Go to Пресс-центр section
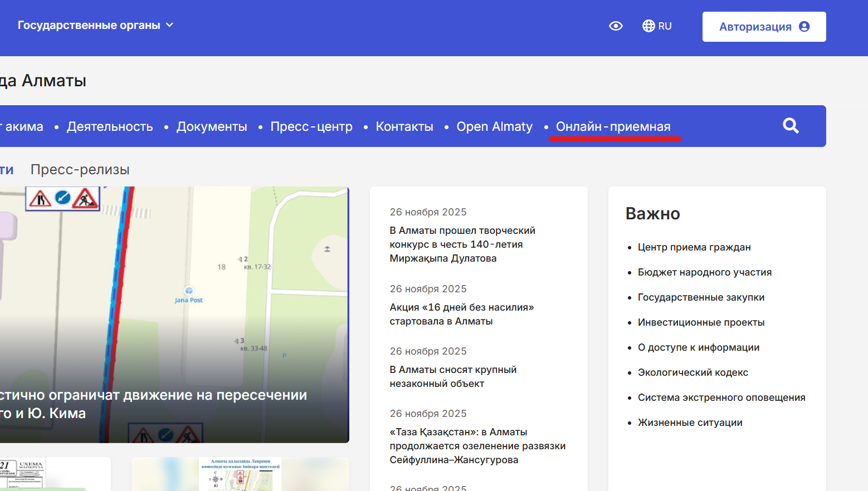This screenshot has height=491, width=868. point(311,127)
